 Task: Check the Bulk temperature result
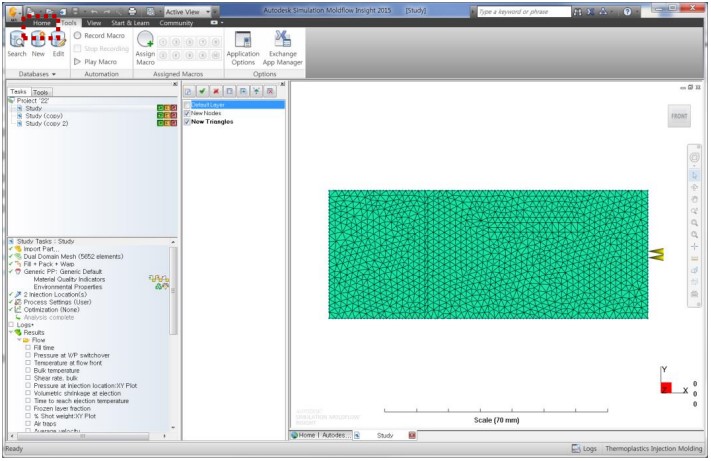coord(28,370)
